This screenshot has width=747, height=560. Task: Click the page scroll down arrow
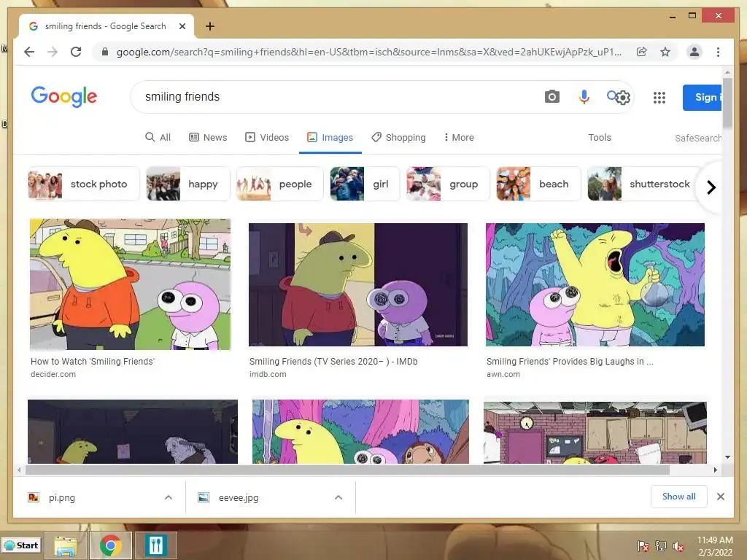(x=727, y=457)
